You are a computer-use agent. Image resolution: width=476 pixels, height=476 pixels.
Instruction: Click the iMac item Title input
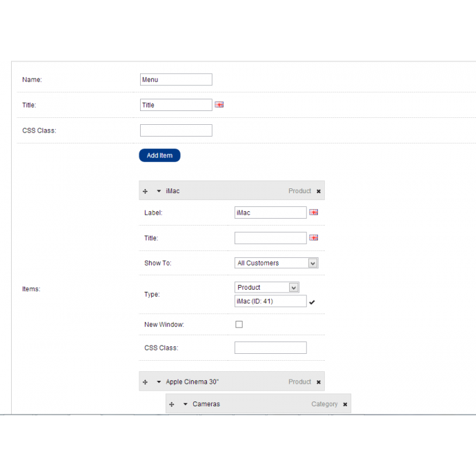coord(270,238)
